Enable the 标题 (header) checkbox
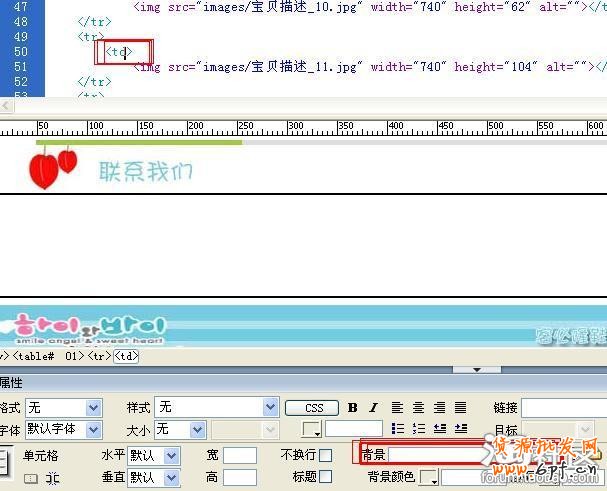607x491 pixels. tap(325, 477)
